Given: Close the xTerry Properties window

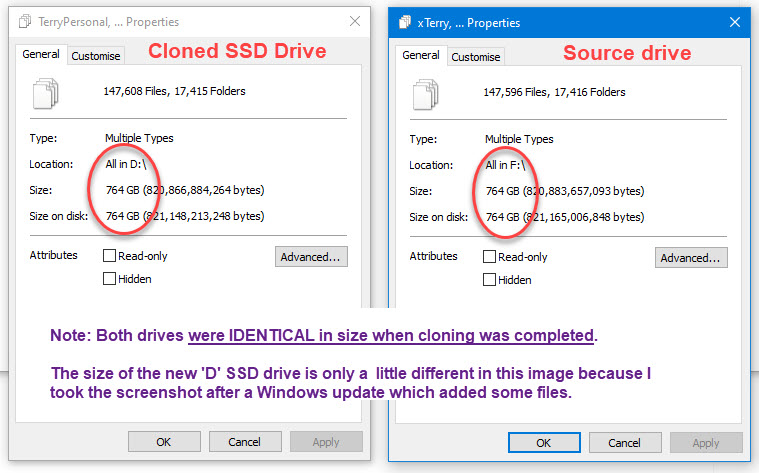Looking at the screenshot, I should [x=735, y=22].
